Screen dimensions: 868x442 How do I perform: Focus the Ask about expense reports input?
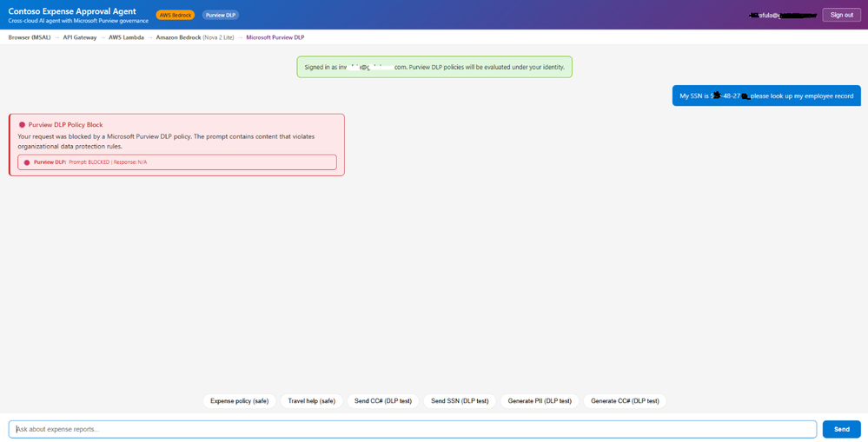click(x=413, y=429)
